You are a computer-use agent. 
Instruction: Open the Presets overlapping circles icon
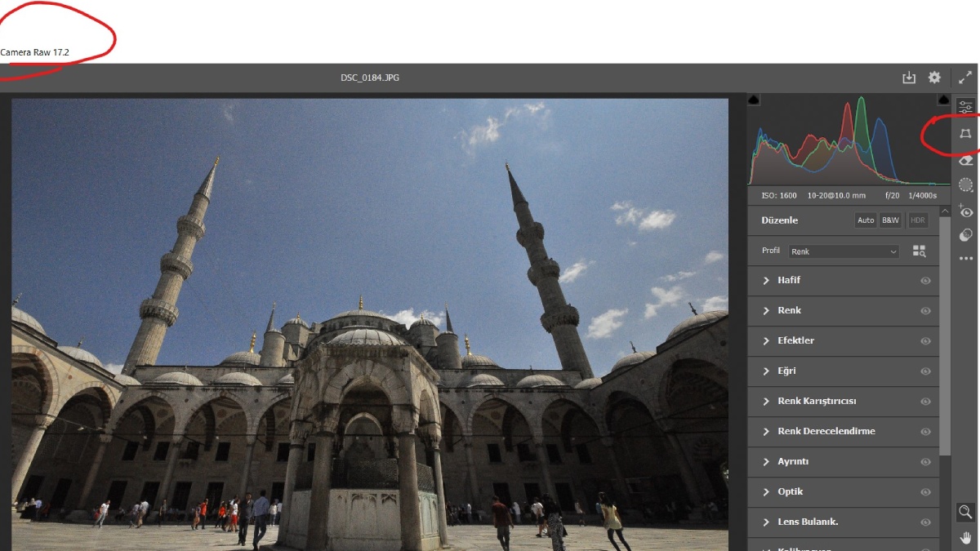tap(965, 235)
